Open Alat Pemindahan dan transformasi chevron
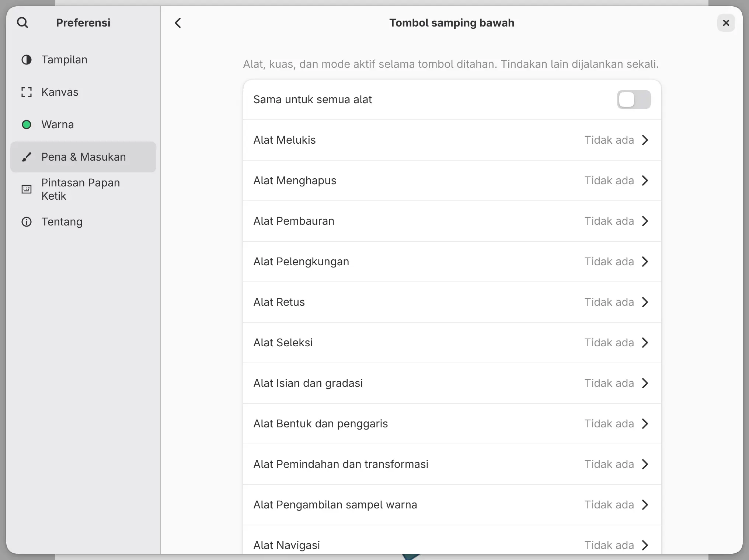749x560 pixels. point(645,464)
